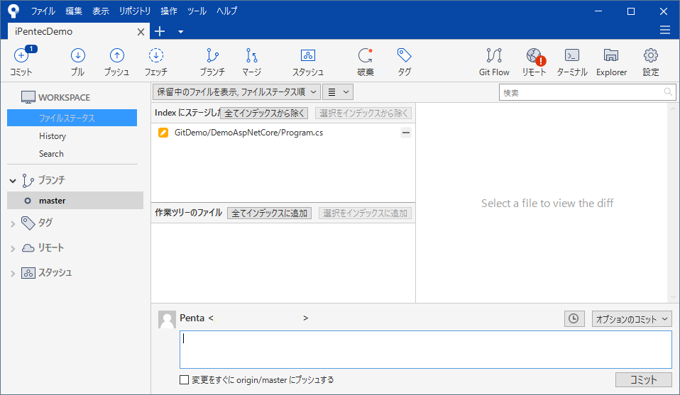Open the Help (ヘルプ) menu
The height and width of the screenshot is (395, 680).
(227, 11)
